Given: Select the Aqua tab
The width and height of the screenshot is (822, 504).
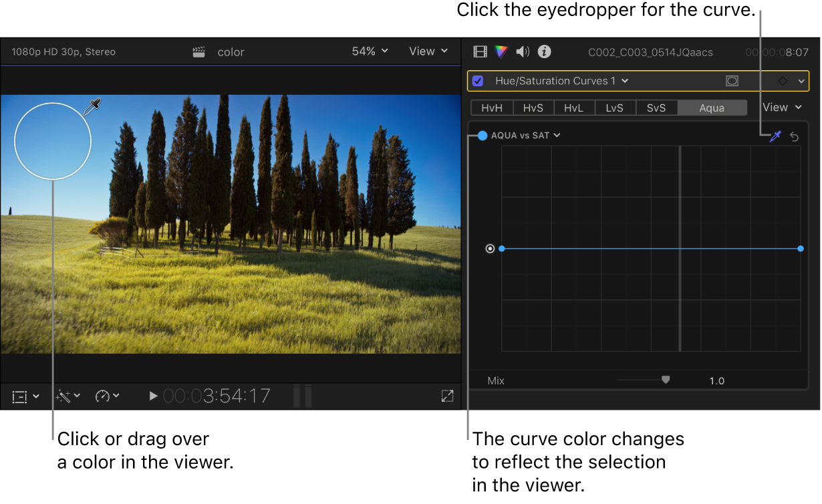Looking at the screenshot, I should 712,107.
